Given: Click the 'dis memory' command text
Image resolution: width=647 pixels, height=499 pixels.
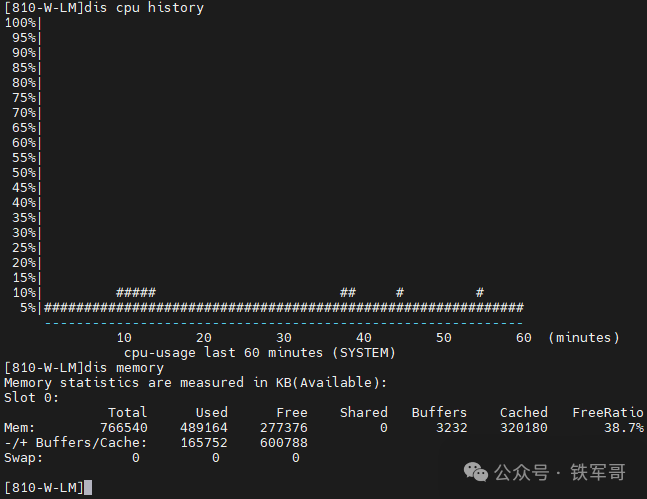Looking at the screenshot, I should click(127, 368).
